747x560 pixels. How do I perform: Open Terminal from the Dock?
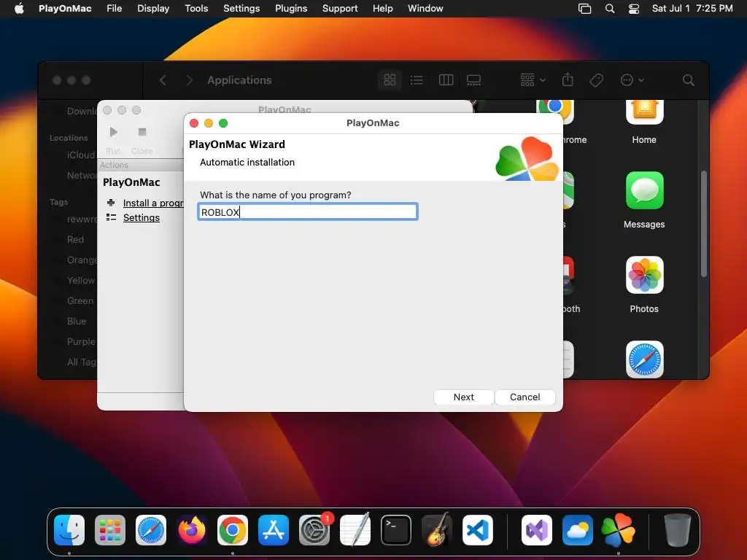click(396, 530)
